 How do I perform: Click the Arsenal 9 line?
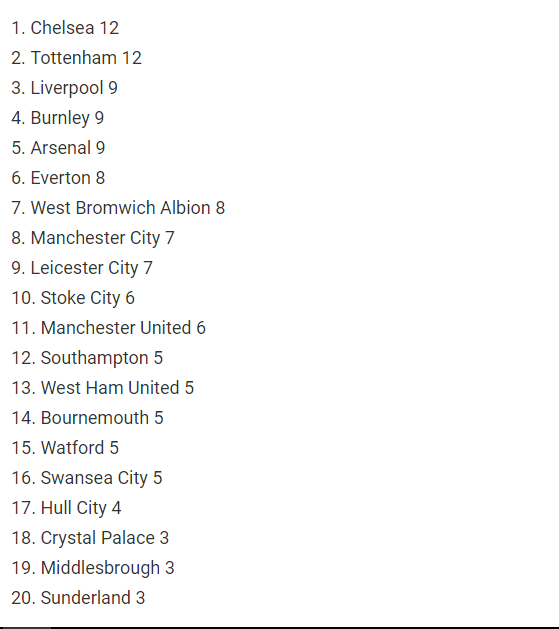58,148
